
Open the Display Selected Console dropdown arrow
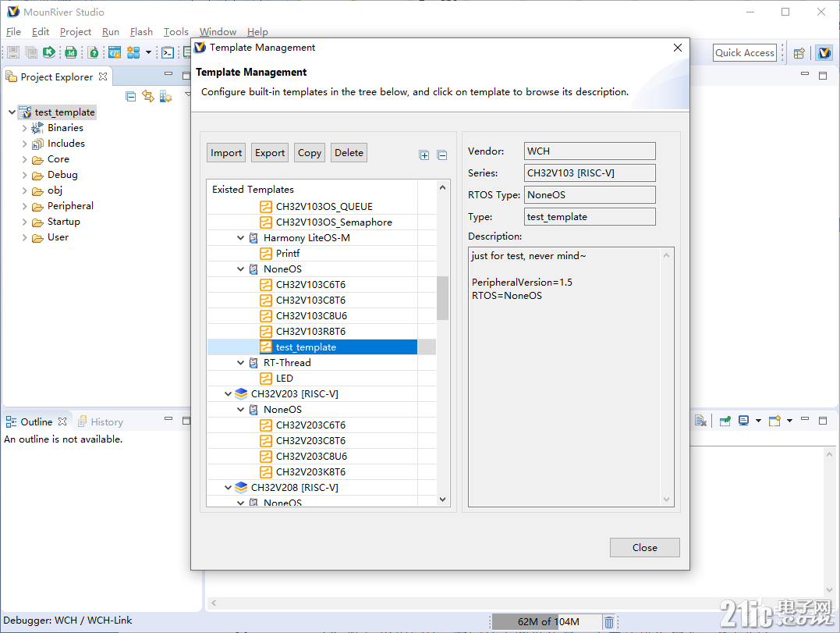[758, 421]
